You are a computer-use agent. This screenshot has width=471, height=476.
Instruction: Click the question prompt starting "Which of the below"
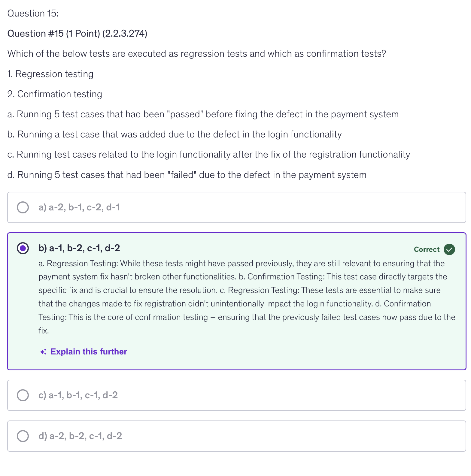tap(196, 54)
